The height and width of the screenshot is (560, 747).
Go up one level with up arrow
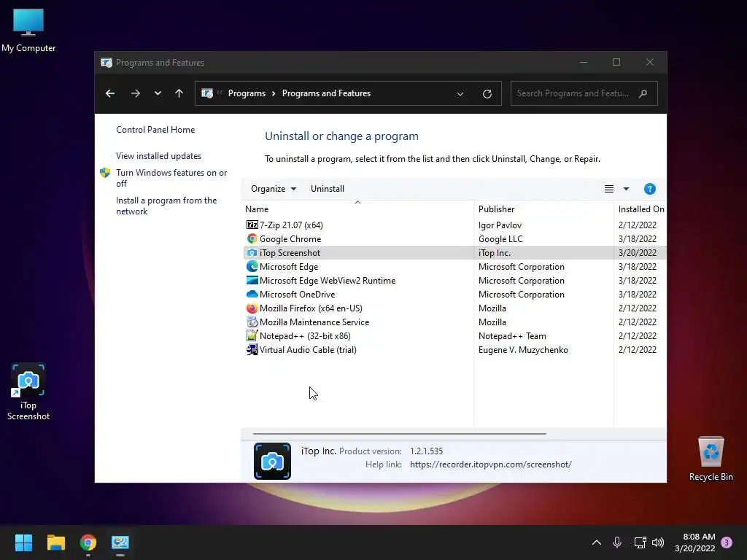[x=179, y=93]
